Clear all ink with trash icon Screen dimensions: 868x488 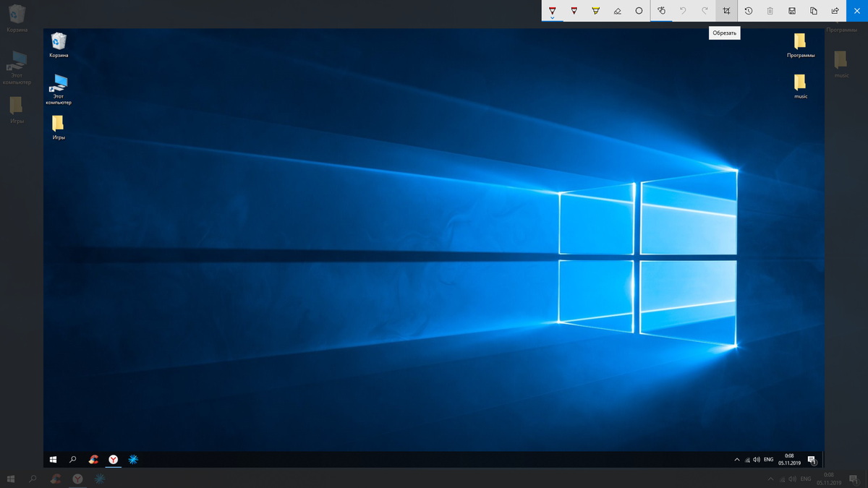tap(770, 11)
